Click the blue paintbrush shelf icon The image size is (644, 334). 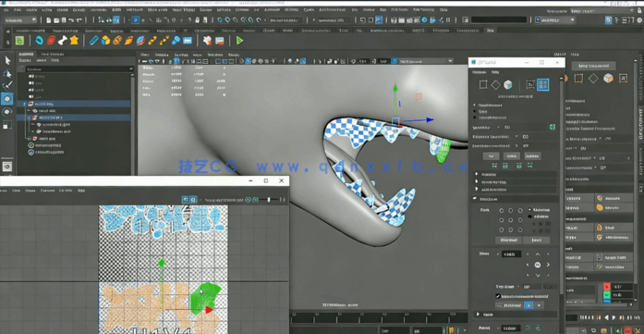coord(176,41)
